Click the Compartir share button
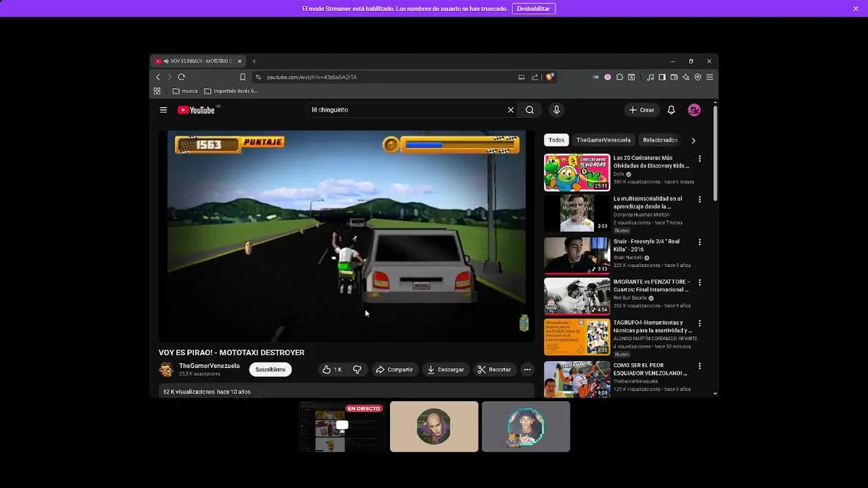The width and height of the screenshot is (868, 488). pos(395,369)
